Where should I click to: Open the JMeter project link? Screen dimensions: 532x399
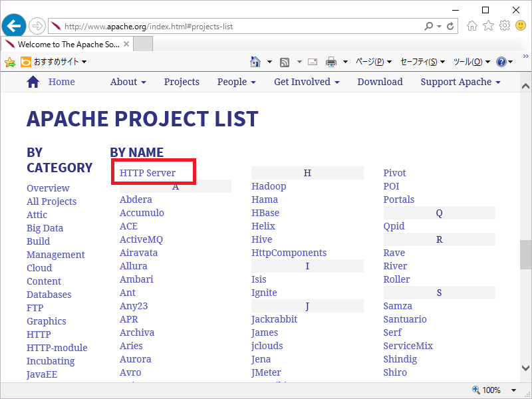(267, 372)
